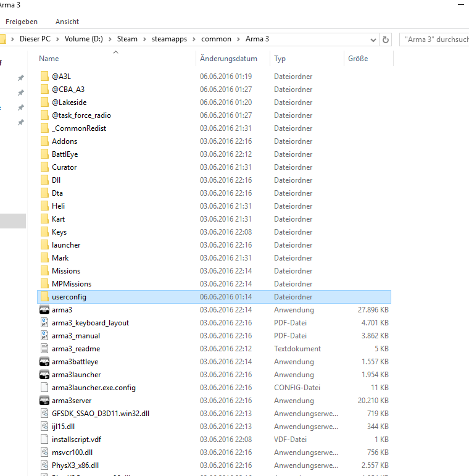
Task: Sort files by Änderungsdatum column header
Action: [228, 59]
